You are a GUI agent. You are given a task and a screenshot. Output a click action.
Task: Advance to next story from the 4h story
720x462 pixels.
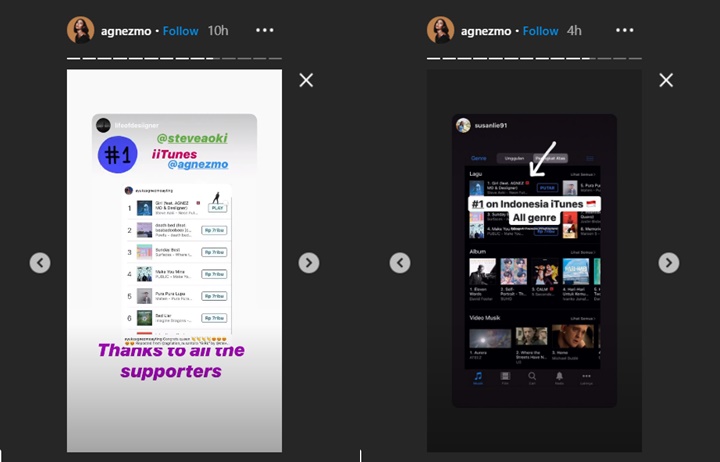click(669, 263)
